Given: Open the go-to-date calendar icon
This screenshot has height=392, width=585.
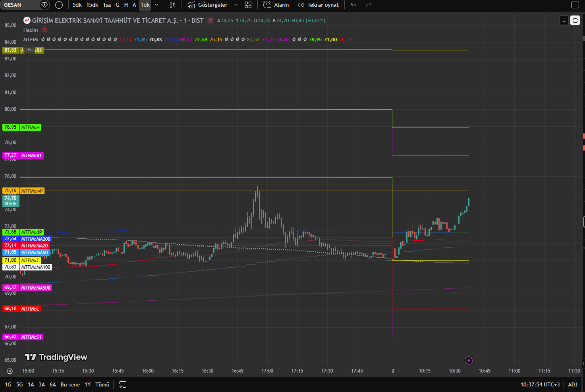Looking at the screenshot, I should [x=123, y=384].
